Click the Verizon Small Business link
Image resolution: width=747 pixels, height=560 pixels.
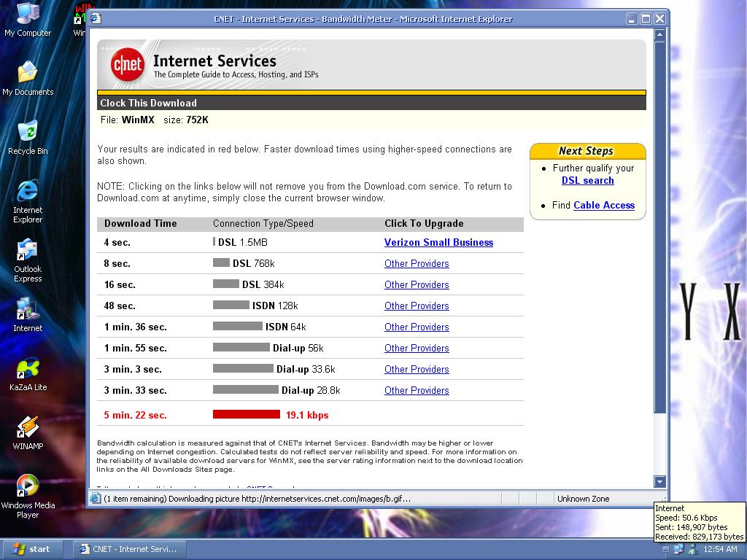(438, 243)
